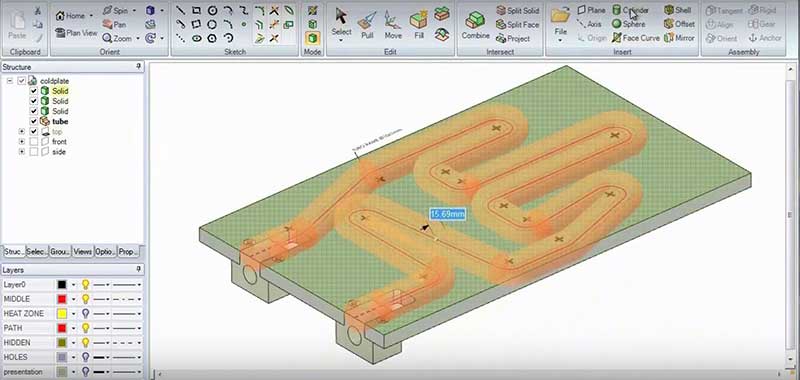The image size is (800, 380).
Task: Uncheck the top plane checkbox
Action: pos(34,132)
